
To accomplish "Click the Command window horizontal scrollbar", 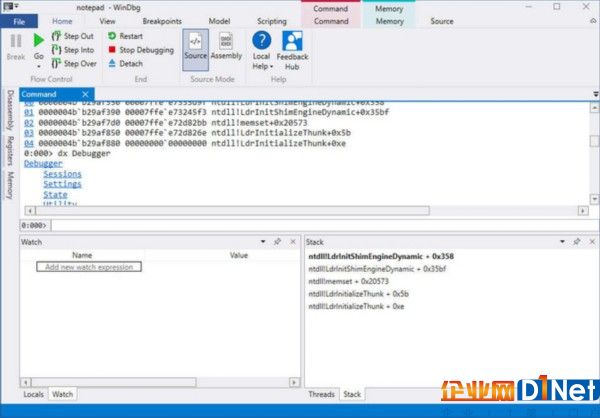I will coord(233,211).
